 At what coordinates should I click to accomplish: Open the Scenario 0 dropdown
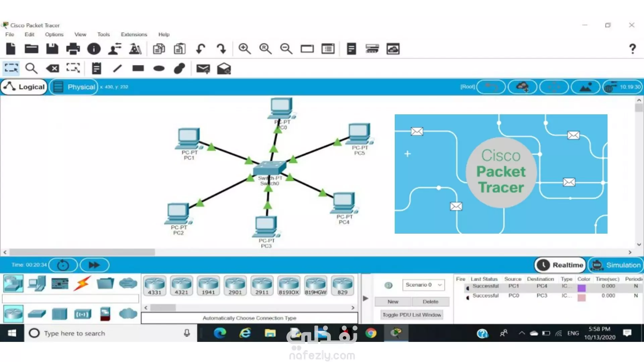coord(423,285)
